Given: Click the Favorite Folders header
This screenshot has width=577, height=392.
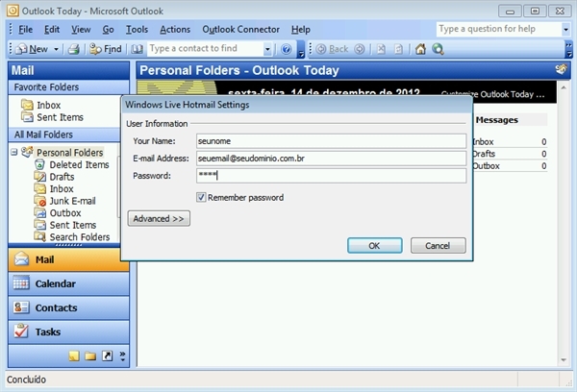Looking at the screenshot, I should [69, 87].
